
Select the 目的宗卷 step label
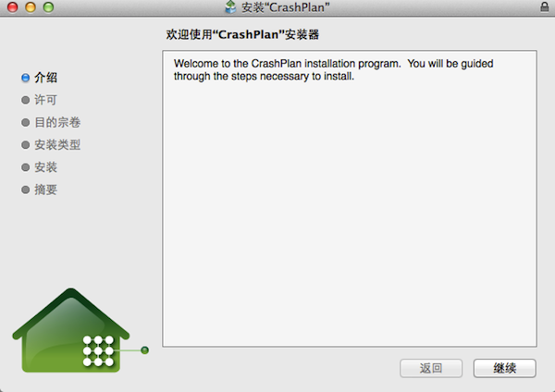[57, 122]
